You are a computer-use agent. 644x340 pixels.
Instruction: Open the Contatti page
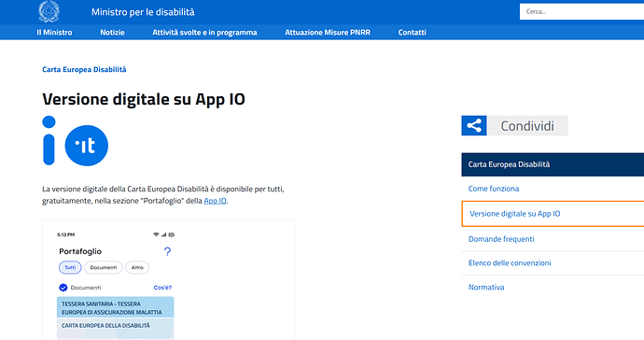point(412,33)
